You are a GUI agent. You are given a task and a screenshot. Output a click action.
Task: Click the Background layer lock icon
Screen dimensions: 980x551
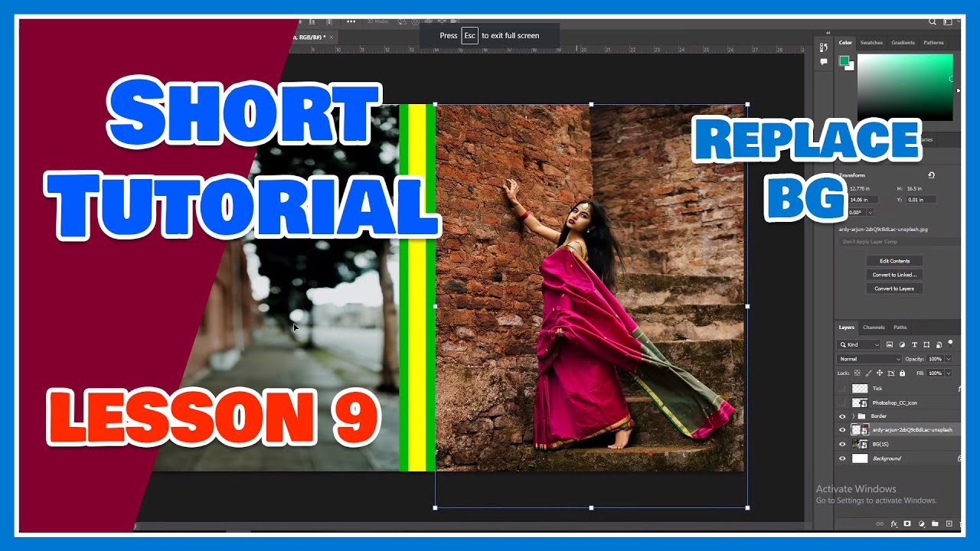click(x=960, y=458)
